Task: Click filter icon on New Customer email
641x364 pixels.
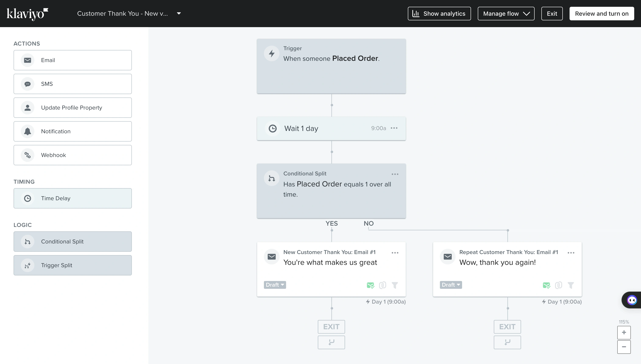Action: tap(395, 285)
